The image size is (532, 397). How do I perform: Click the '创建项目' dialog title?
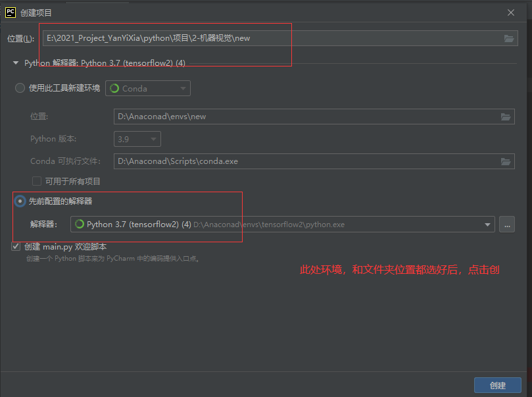(x=36, y=13)
